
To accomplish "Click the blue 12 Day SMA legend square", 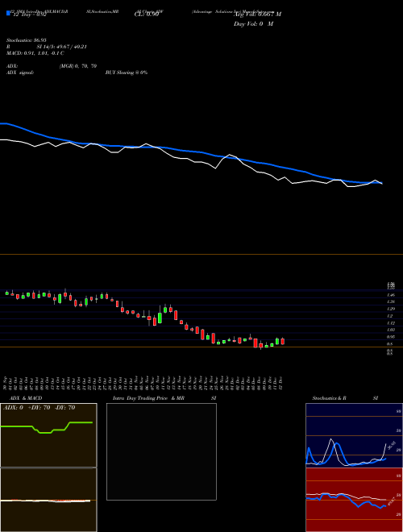I will click(8, 14).
